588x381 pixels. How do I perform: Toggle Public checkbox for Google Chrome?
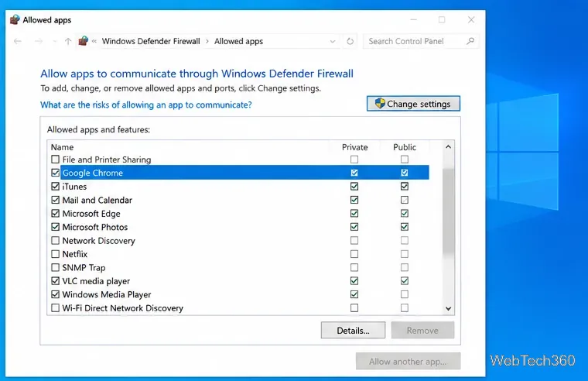click(x=404, y=173)
